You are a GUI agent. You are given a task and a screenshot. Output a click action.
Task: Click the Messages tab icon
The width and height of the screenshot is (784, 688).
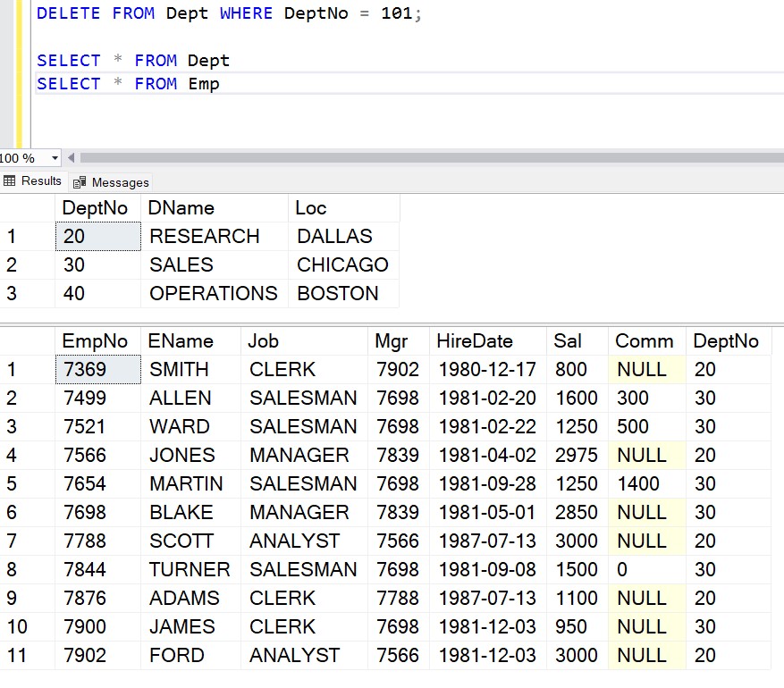(80, 183)
